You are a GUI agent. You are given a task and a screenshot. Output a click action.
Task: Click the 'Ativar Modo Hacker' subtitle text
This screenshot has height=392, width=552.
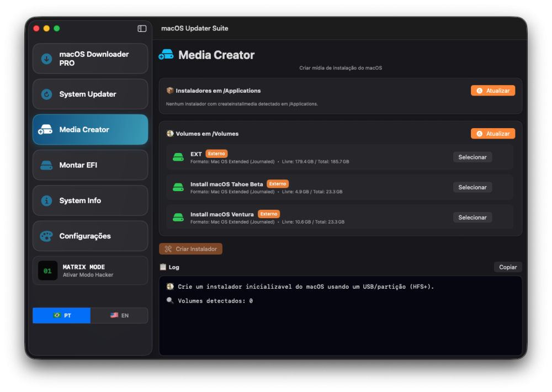88,275
